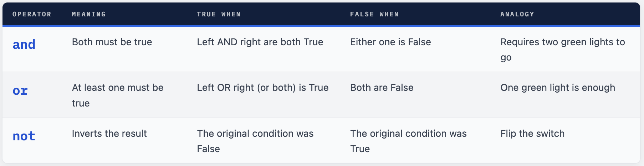Select the blue "or" operator keyword
The height and width of the screenshot is (166, 644).
point(20,91)
